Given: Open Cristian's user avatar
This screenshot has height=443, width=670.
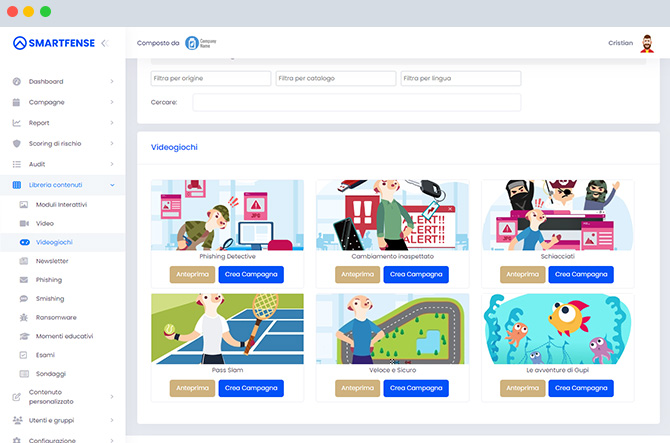Looking at the screenshot, I should (x=647, y=44).
